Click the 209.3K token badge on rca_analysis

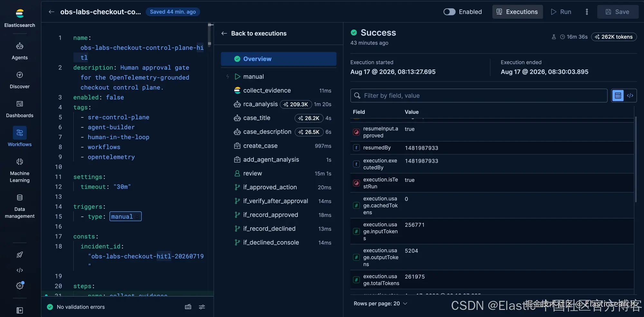pos(296,104)
